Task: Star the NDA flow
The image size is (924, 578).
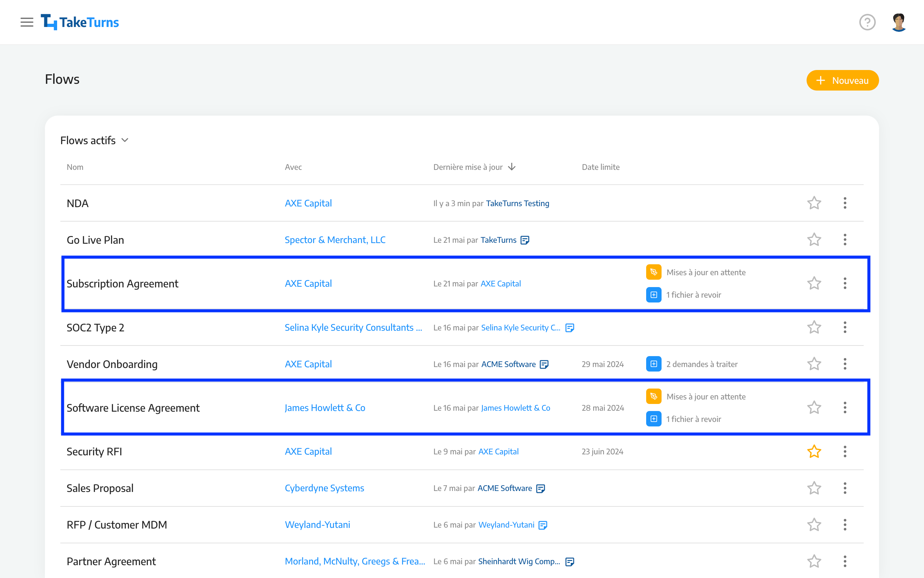Action: 814,203
